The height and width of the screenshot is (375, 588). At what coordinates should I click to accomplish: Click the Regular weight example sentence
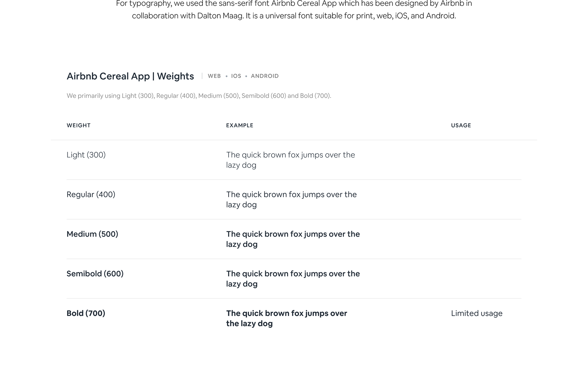[292, 199]
